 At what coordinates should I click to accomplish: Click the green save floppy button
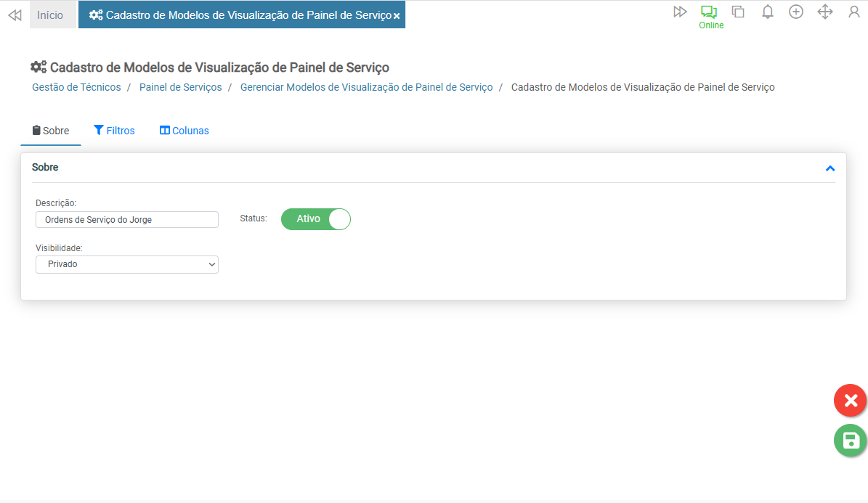pyautogui.click(x=850, y=440)
